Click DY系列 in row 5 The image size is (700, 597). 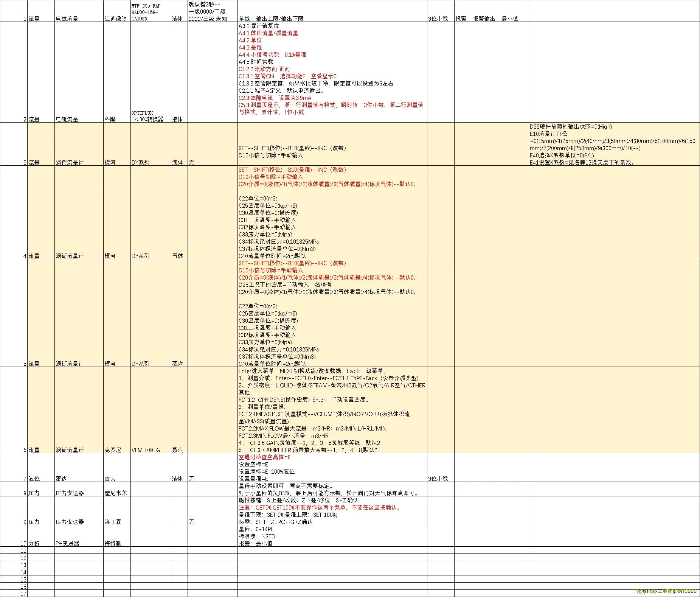pyautogui.click(x=151, y=313)
